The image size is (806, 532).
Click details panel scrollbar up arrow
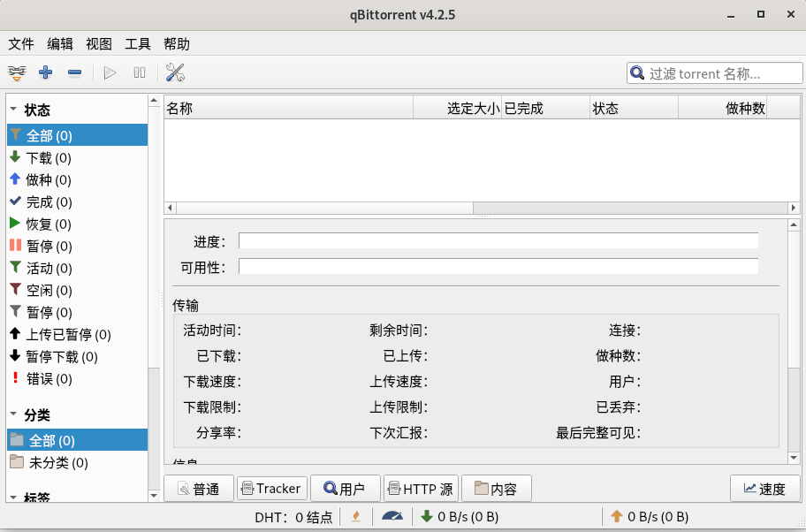[794, 224]
